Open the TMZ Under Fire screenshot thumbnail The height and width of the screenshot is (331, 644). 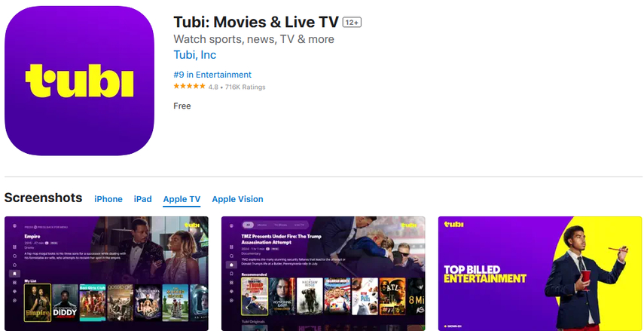pos(323,274)
